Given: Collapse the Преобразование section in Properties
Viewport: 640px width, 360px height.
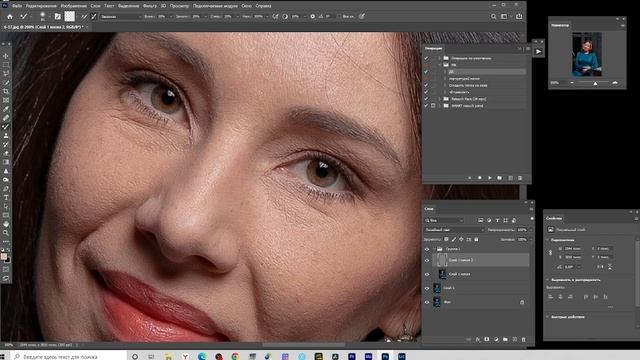Looking at the screenshot, I should (548, 240).
